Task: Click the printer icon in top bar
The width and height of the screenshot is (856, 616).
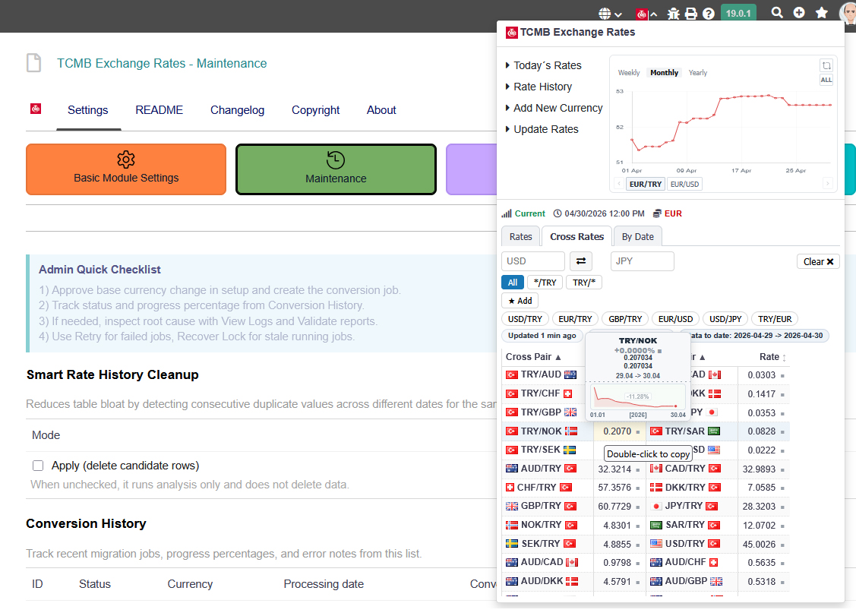Action: [691, 14]
